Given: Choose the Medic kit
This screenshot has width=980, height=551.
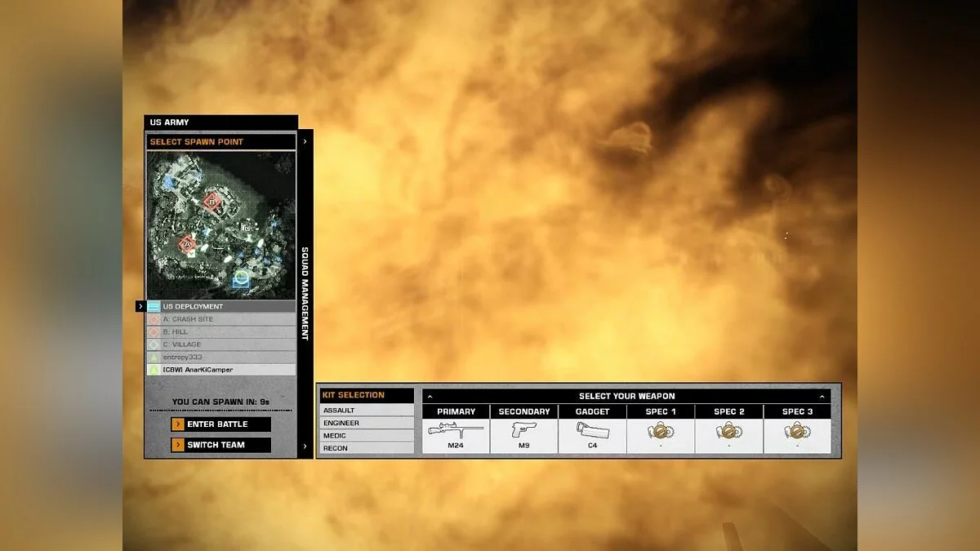Looking at the screenshot, I should coord(367,435).
